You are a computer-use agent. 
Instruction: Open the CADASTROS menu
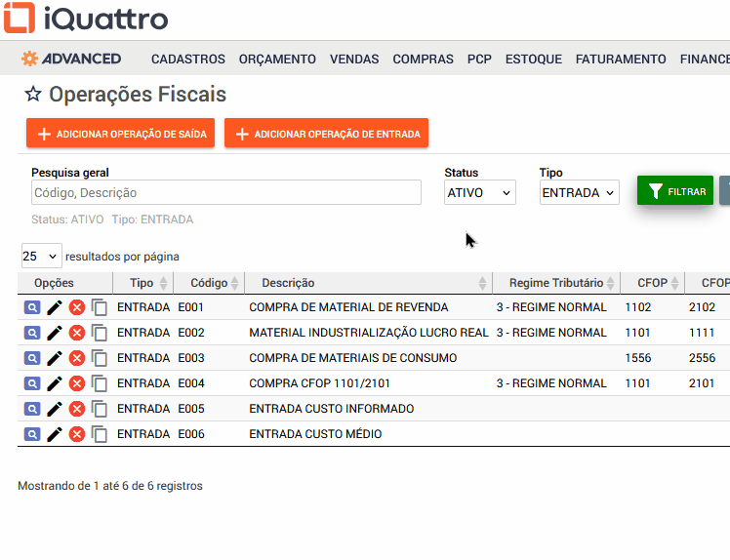click(x=188, y=59)
